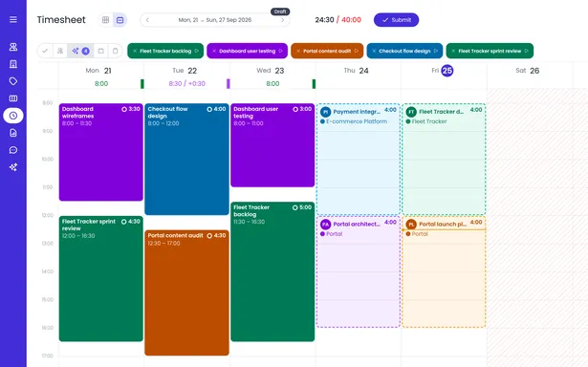Start timer on Fleet Tracker backlog chip
The image size is (588, 367).
(x=197, y=51)
